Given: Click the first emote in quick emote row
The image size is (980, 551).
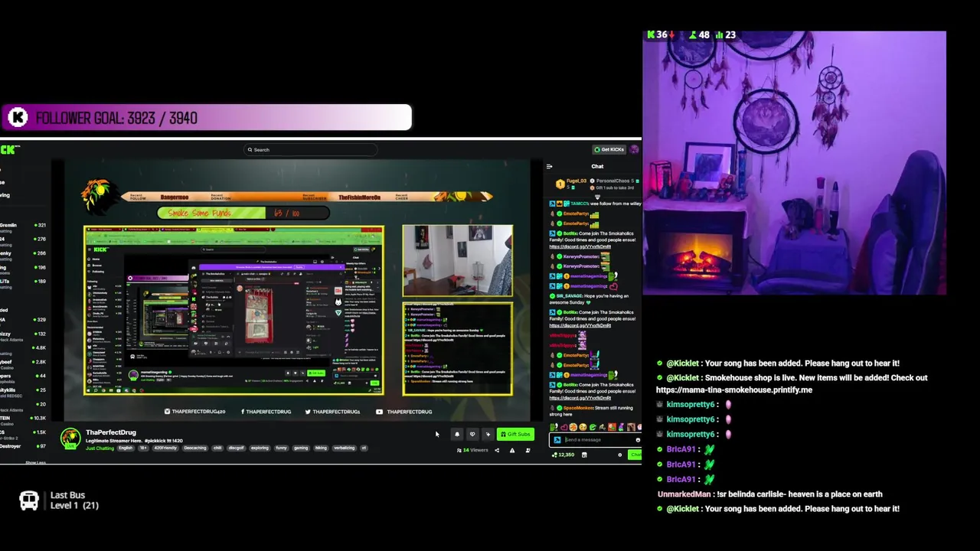Looking at the screenshot, I should 554,427.
